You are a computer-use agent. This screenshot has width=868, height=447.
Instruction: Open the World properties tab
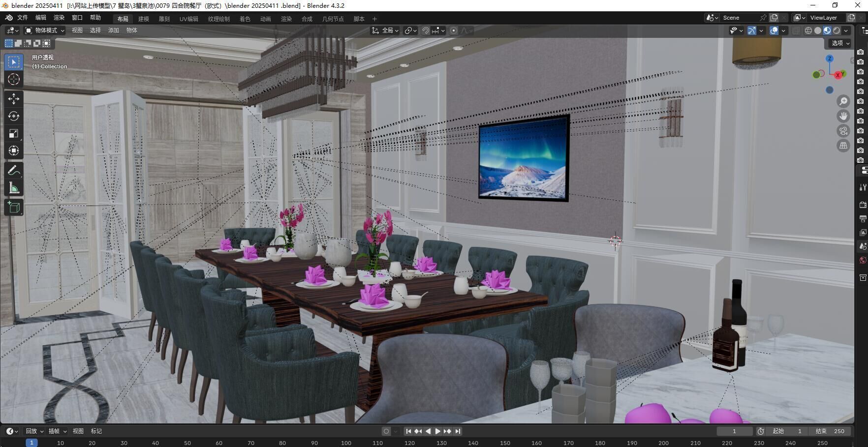pos(863,260)
